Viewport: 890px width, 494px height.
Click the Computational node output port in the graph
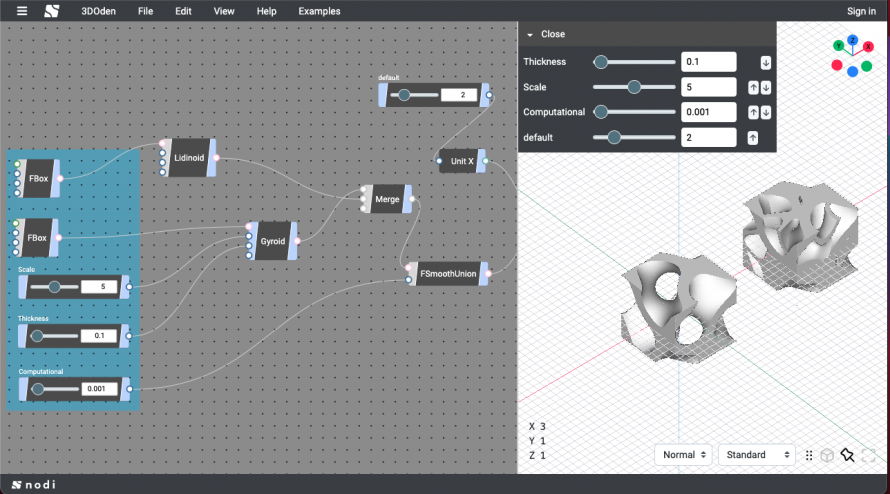(x=129, y=389)
